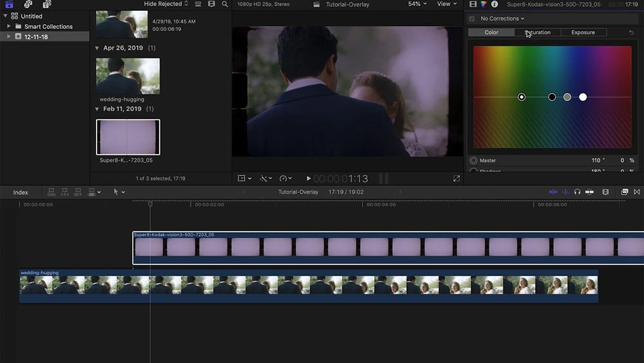Select the highlights white color puck
Viewport: 644px width, 363px height.
pyautogui.click(x=583, y=97)
